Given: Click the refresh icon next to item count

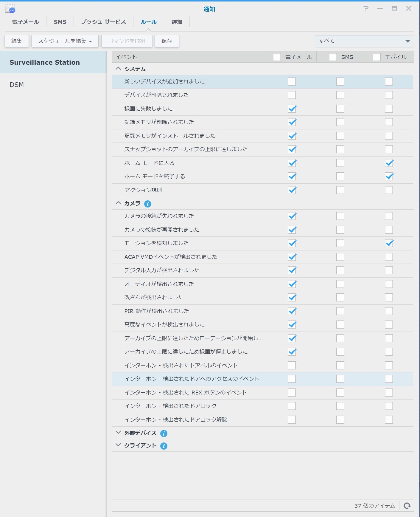Looking at the screenshot, I should [407, 506].
